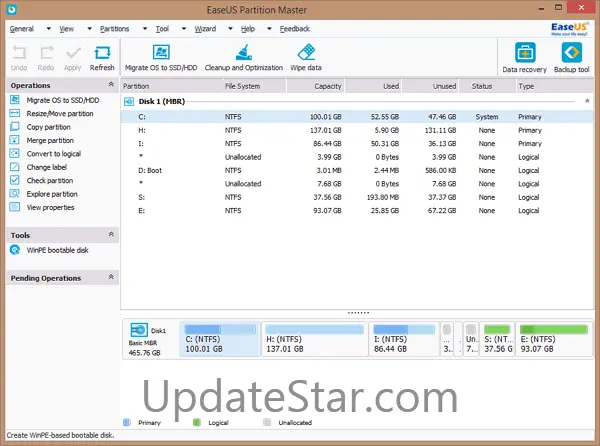The height and width of the screenshot is (446, 600).
Task: Click the app icon in title bar
Action: click(x=11, y=9)
